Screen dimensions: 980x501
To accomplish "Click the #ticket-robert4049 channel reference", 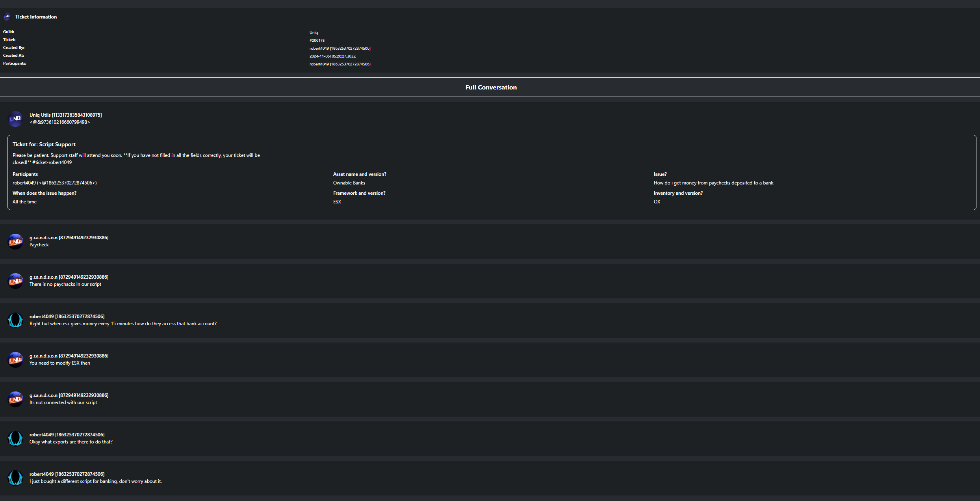I will pos(52,162).
